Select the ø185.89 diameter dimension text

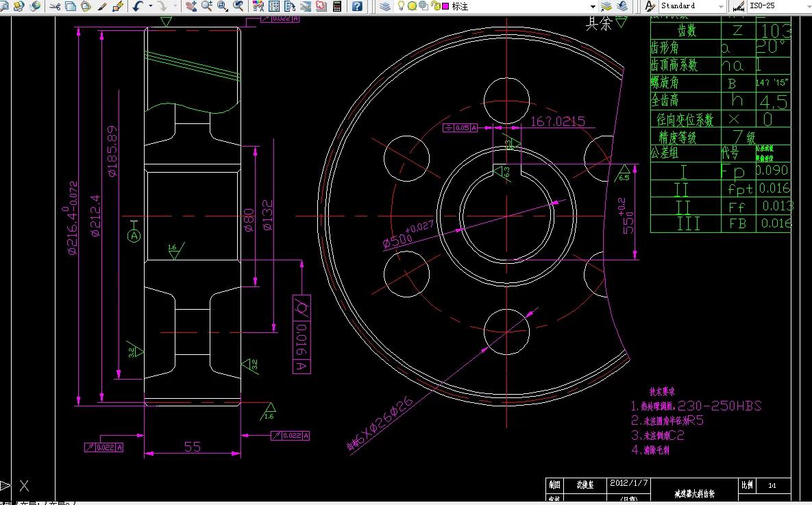[x=112, y=151]
